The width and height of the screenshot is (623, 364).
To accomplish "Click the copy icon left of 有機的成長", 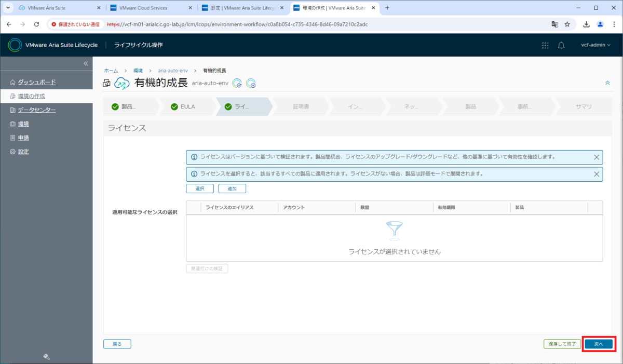I will pyautogui.click(x=106, y=83).
